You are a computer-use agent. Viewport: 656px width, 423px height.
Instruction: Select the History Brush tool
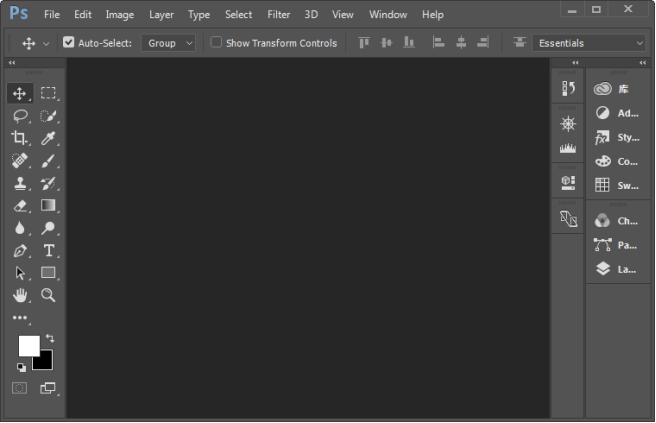(48, 183)
